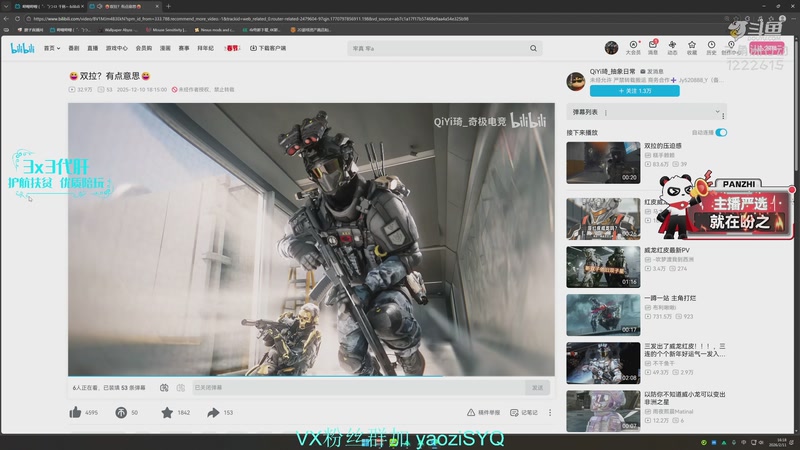The height and width of the screenshot is (450, 800).
Task: Click the bilibili logo in the header
Action: coord(22,48)
